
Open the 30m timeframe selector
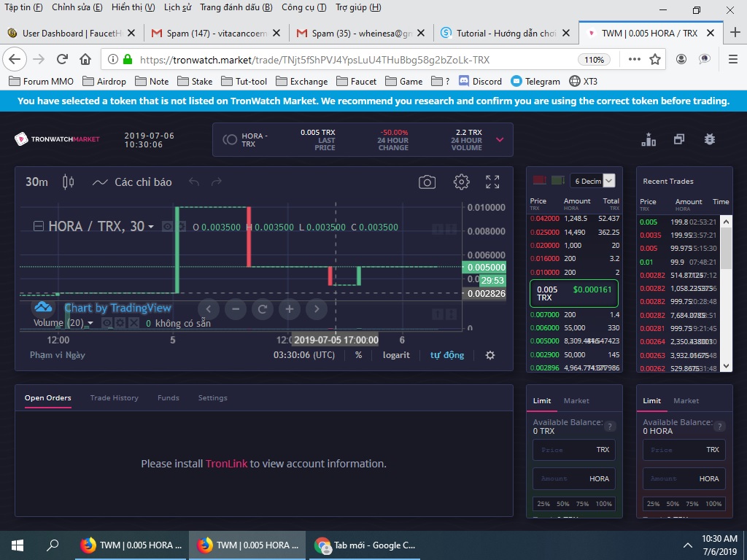(36, 182)
